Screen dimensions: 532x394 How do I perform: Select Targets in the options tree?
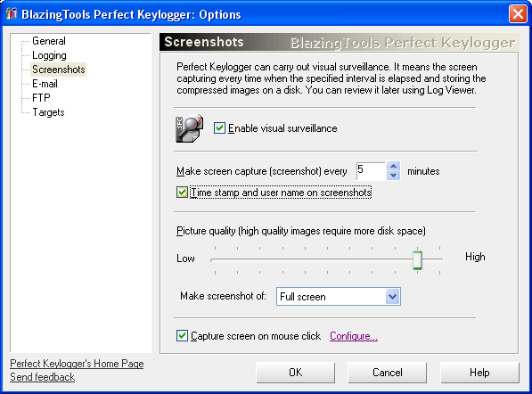coord(48,112)
